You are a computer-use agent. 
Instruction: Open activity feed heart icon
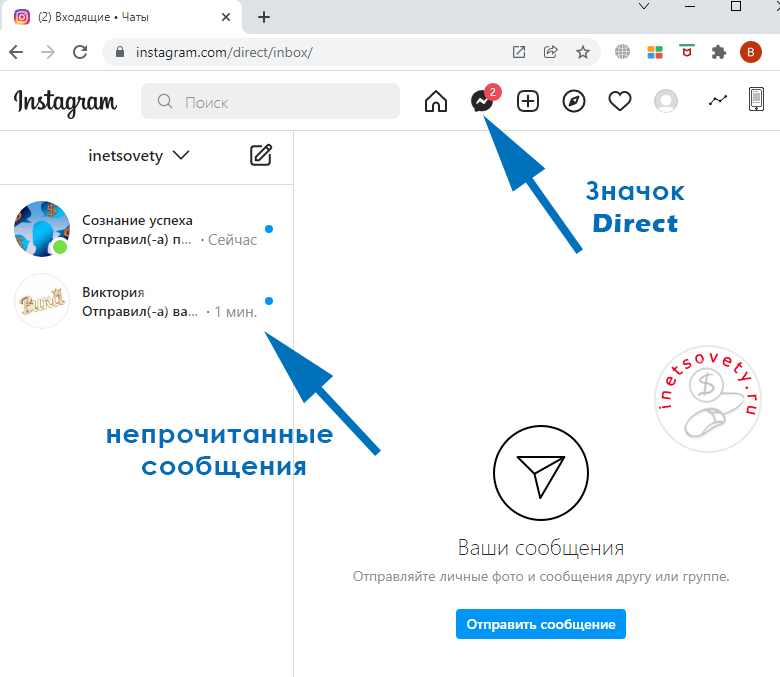tap(620, 101)
